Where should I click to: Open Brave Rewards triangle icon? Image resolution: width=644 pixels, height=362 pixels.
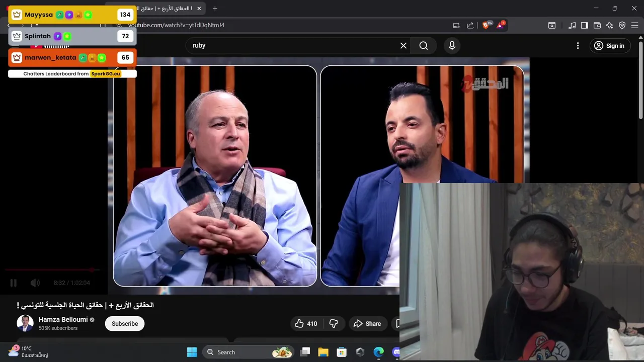point(500,25)
